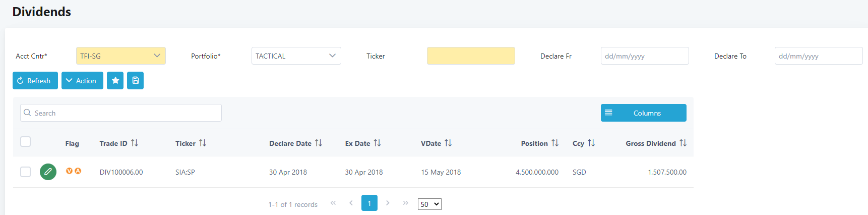Open the Action dropdown menu

[x=82, y=81]
